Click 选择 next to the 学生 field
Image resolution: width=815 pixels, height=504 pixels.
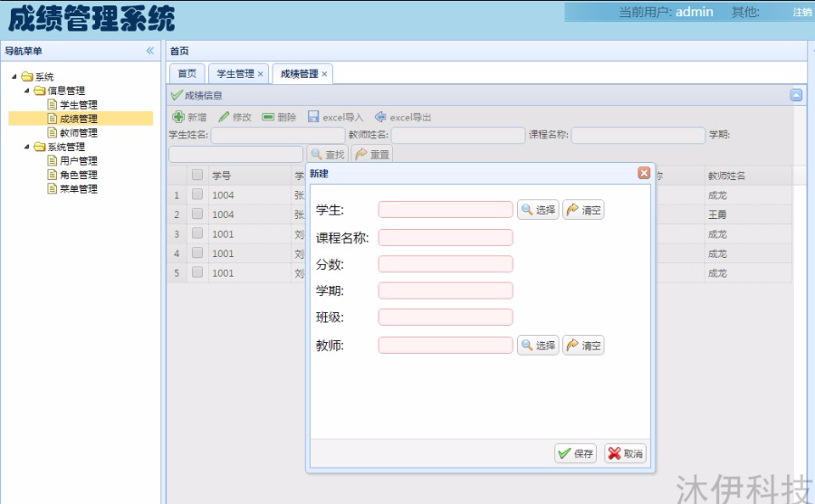[x=538, y=210]
